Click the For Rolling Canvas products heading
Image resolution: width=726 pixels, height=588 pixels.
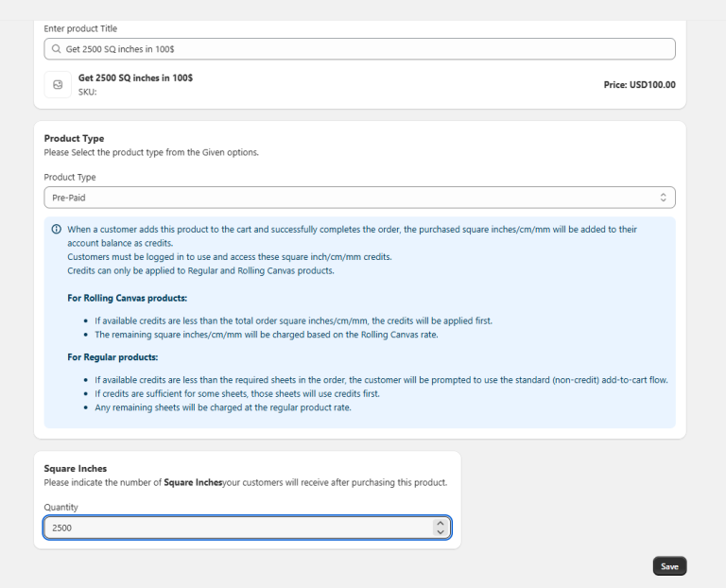128,298
